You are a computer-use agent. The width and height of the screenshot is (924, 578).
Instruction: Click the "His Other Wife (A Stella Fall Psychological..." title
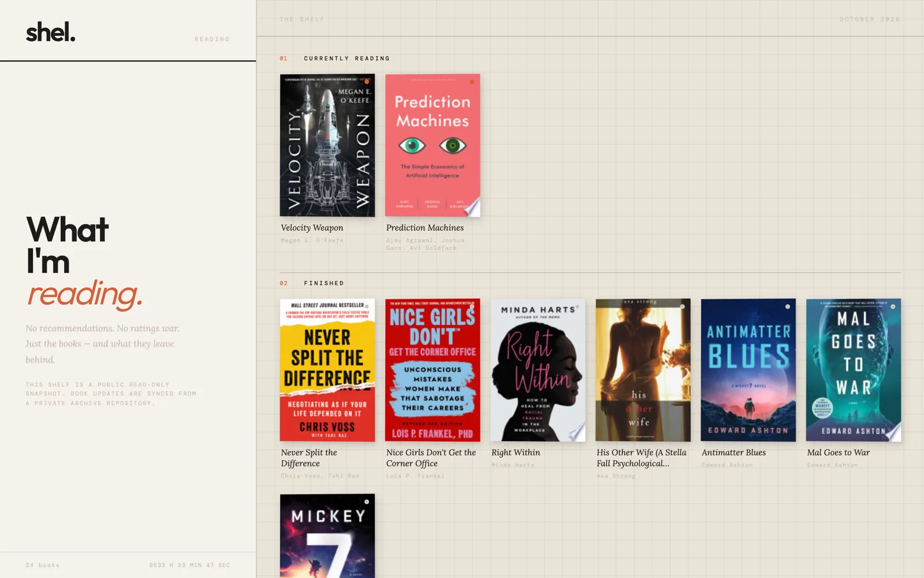pos(642,458)
